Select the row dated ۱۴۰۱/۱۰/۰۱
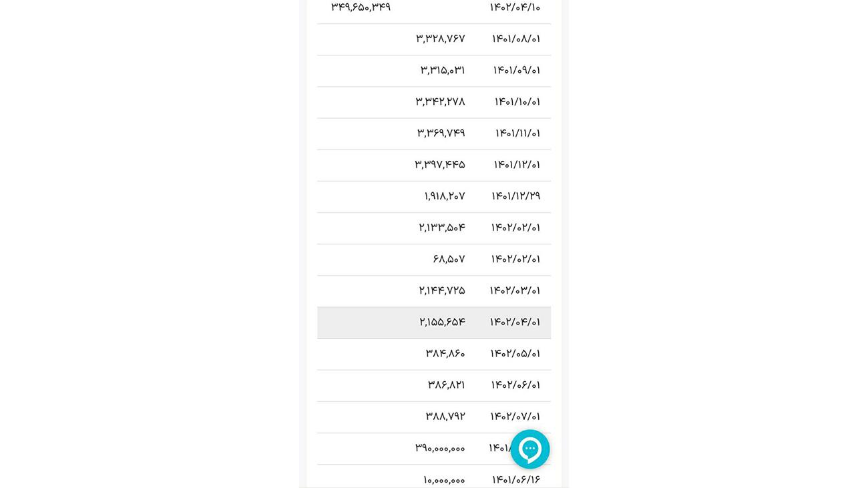The image size is (868, 488). tap(434, 102)
